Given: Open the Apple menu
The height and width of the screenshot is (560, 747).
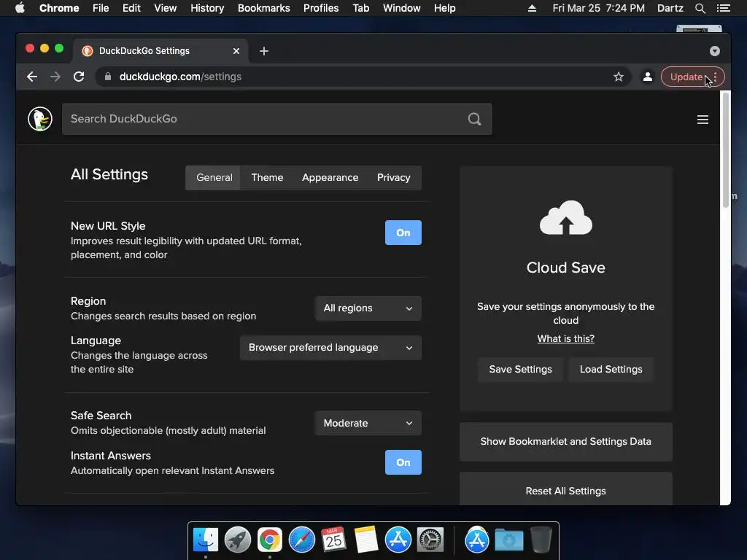Looking at the screenshot, I should pos(20,8).
